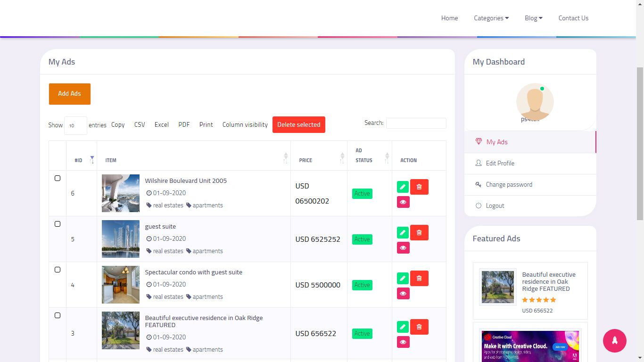
Task: Click the page's vertical scrollbar
Action: click(x=640, y=141)
